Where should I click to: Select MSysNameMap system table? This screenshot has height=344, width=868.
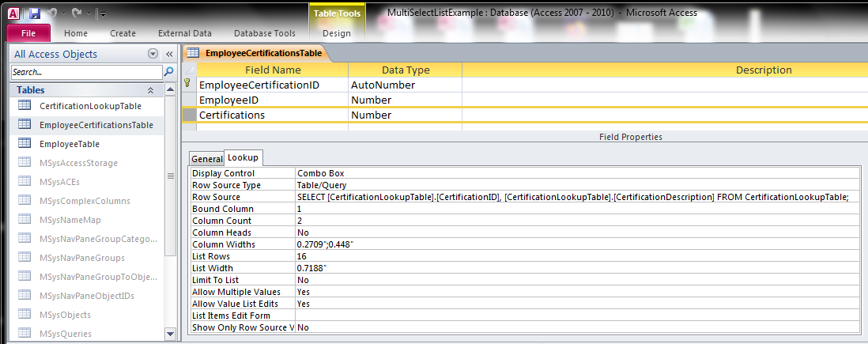[x=70, y=220]
